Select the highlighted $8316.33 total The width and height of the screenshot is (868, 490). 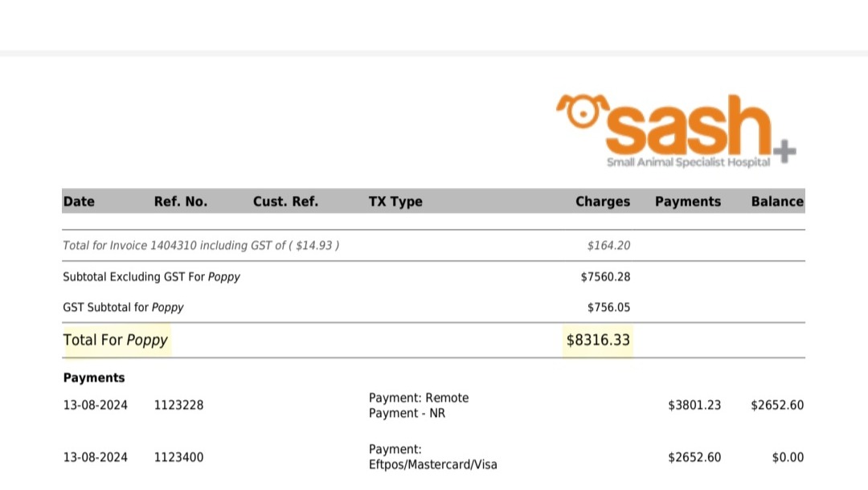tap(598, 340)
